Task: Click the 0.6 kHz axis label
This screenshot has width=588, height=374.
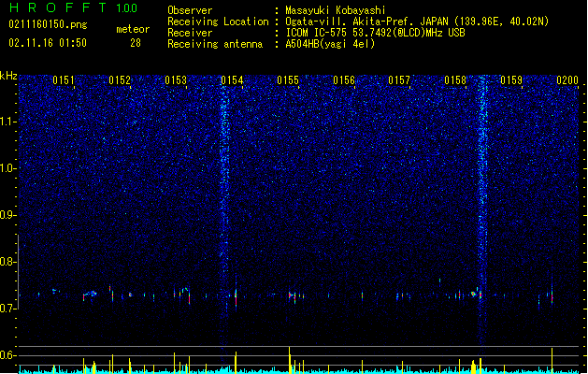Action: [x=7, y=355]
